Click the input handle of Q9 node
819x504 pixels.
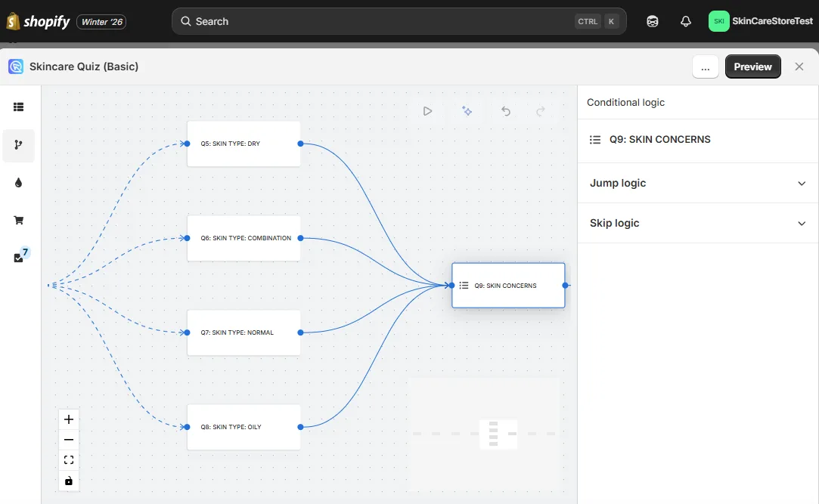451,286
